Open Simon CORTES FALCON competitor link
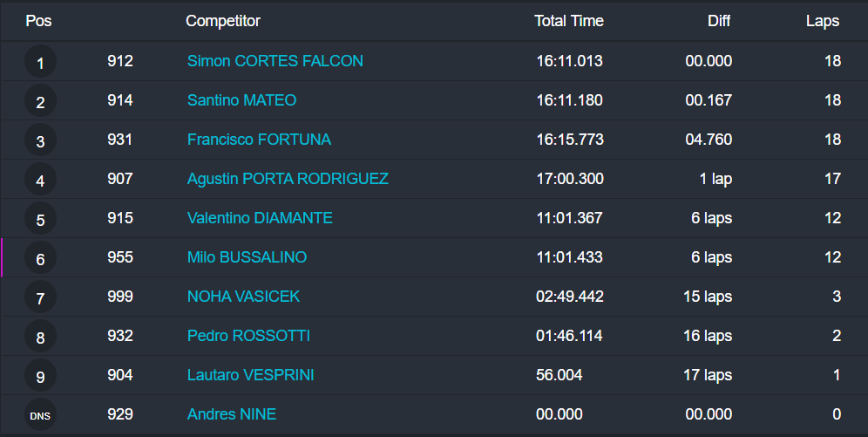 pos(275,61)
